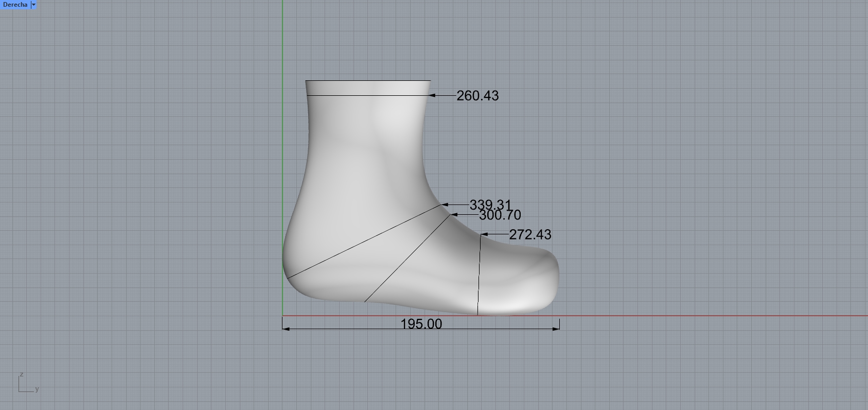Click the right arrowhead of 195.00 dimension
Screen dimensions: 868x410
pyautogui.click(x=556, y=328)
